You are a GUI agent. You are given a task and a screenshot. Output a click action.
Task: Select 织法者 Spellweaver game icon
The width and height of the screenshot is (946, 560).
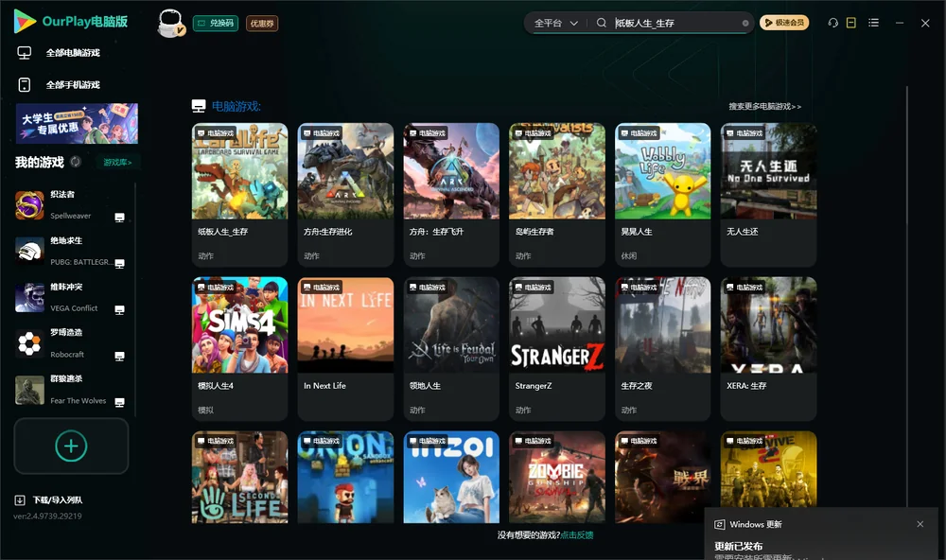click(x=29, y=205)
